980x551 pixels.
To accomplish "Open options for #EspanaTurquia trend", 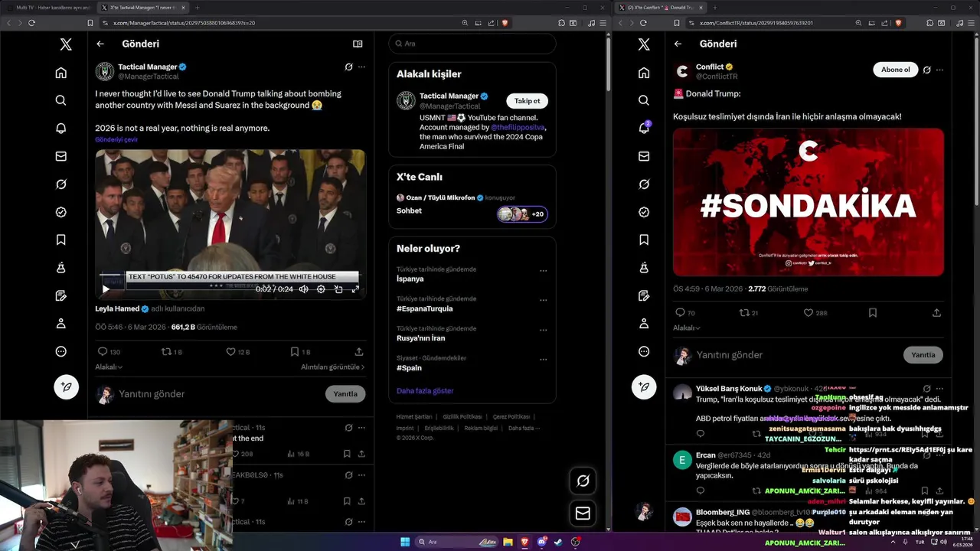I will (x=543, y=300).
